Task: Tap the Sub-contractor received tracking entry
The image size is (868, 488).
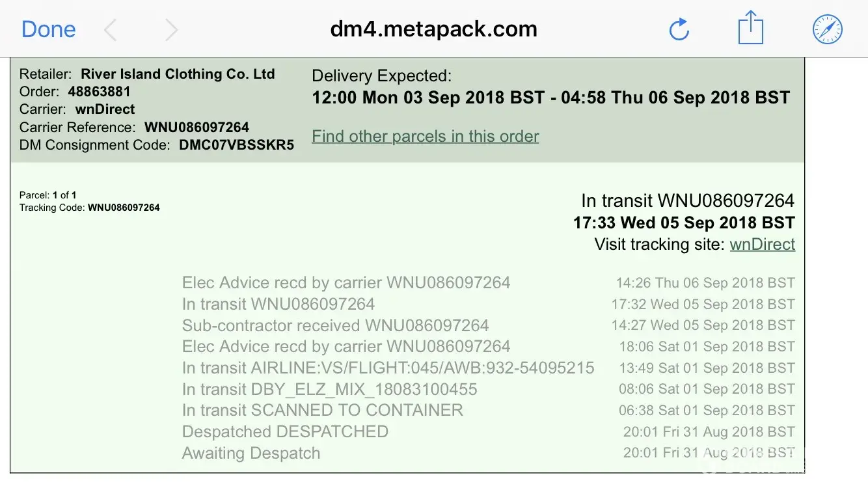Action: coord(335,325)
